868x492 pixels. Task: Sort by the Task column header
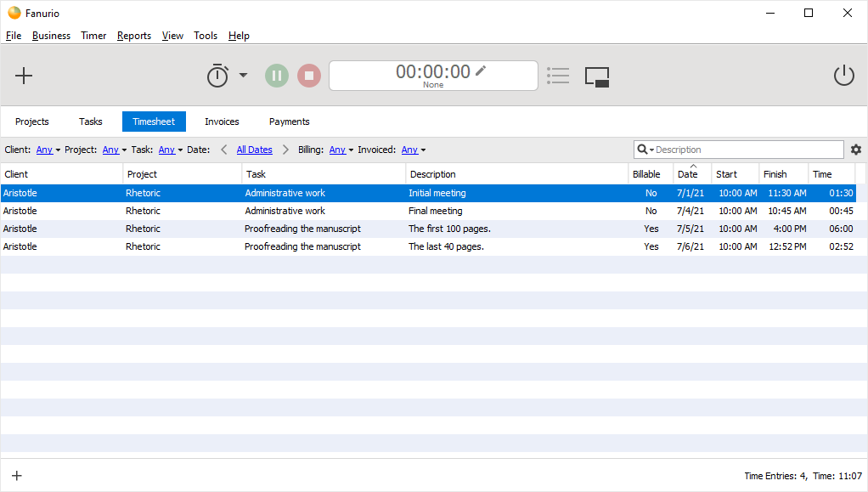pos(324,174)
